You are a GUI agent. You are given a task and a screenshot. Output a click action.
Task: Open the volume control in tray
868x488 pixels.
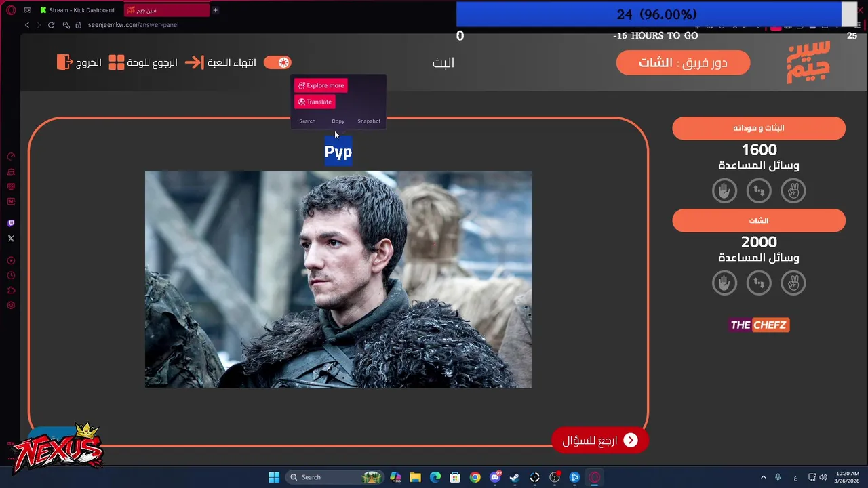point(823,477)
